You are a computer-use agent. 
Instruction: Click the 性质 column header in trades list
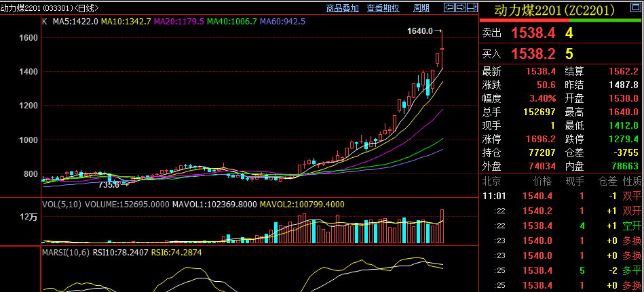coord(632,182)
